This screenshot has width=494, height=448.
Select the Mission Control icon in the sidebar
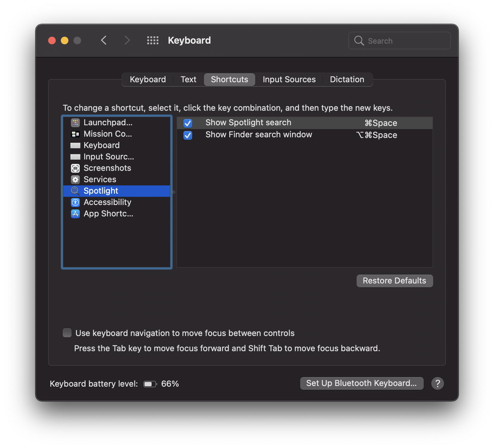(75, 134)
